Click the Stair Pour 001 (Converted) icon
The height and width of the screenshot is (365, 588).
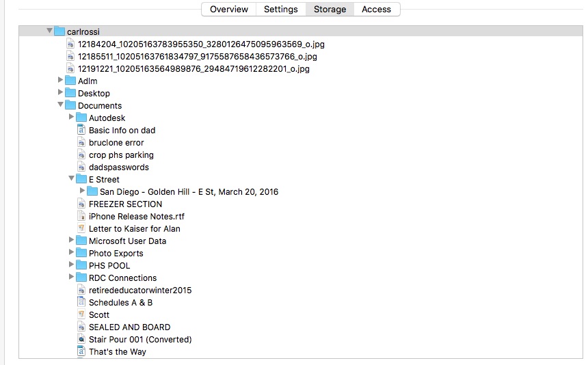click(81, 339)
